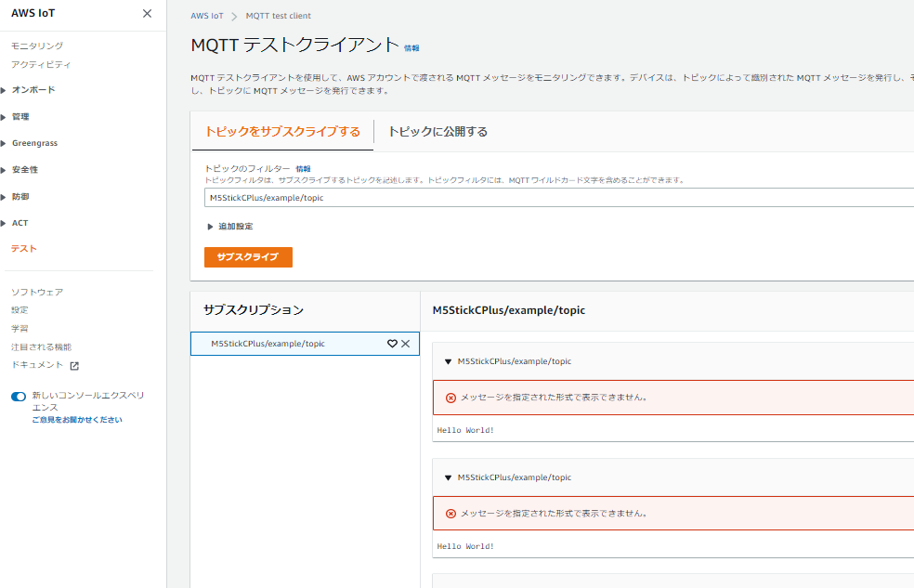Open モニタリング in the sidebar
The height and width of the screenshot is (588, 914).
click(x=37, y=46)
